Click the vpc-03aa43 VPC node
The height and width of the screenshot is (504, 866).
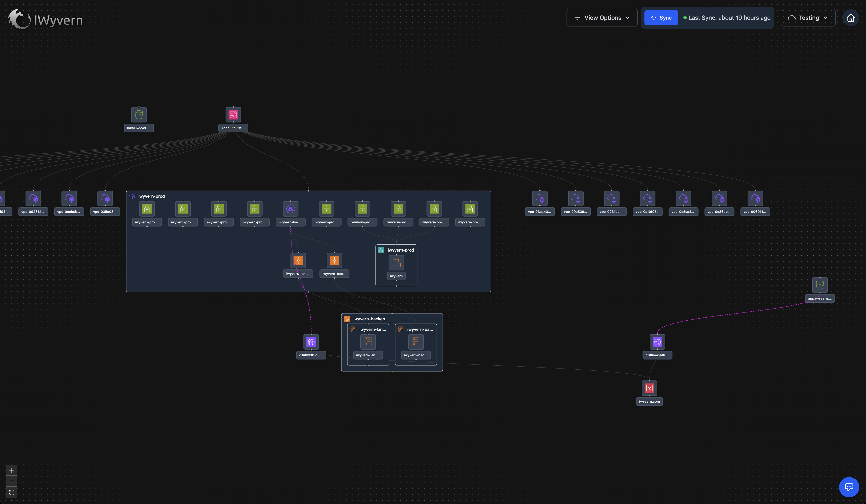(540, 198)
